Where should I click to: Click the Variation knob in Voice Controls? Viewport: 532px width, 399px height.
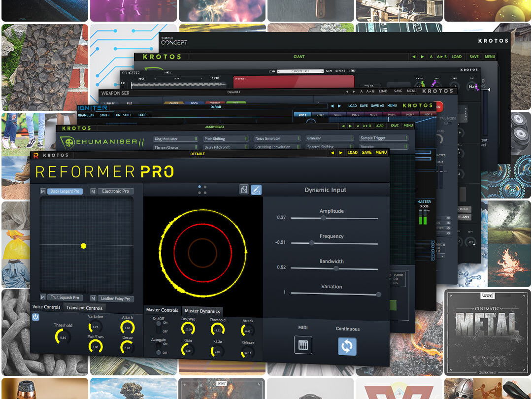[x=96, y=327]
